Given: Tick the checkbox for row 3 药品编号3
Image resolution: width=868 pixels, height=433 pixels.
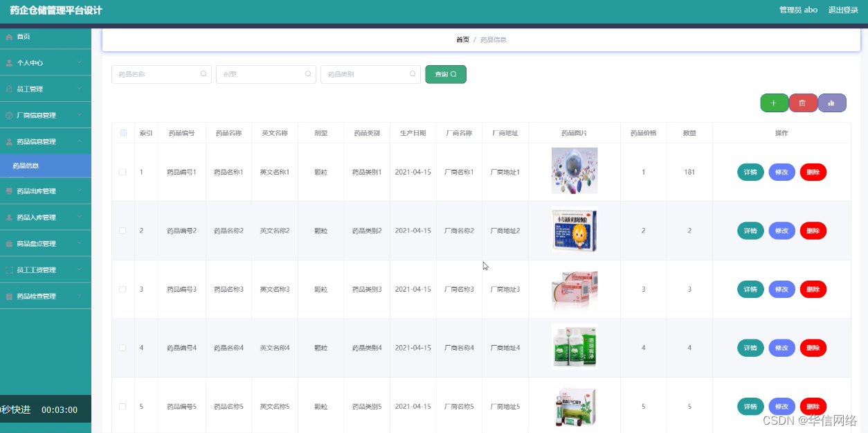Looking at the screenshot, I should coord(123,290).
